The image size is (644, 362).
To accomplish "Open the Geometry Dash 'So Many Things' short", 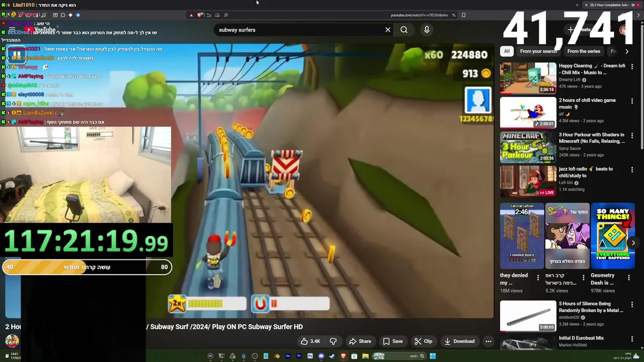I will pyautogui.click(x=613, y=236).
